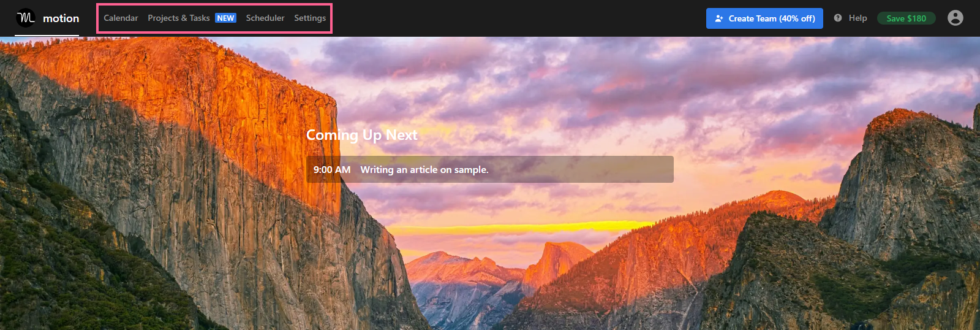Screen dimensions: 980x330
Task: Click the add-person icon in Create Team
Action: point(719,18)
